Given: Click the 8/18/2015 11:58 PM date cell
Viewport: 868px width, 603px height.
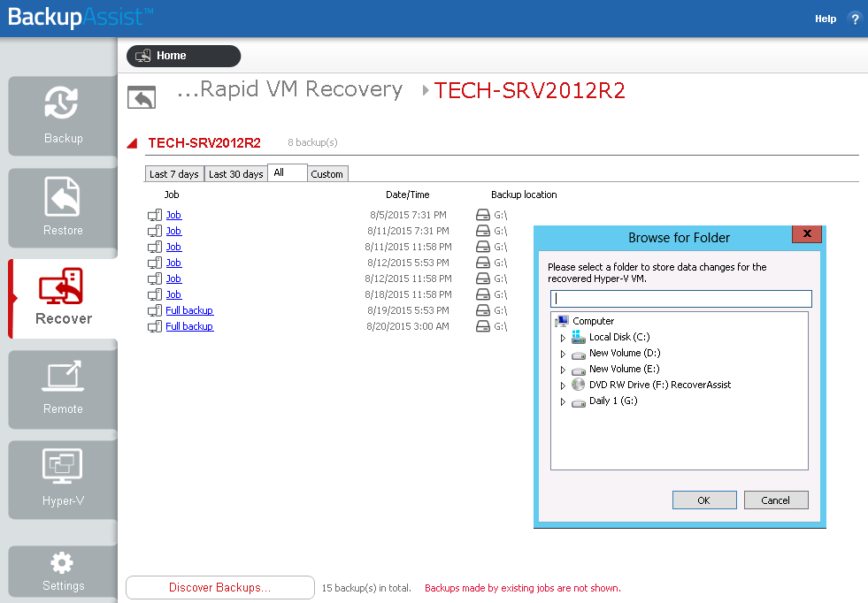Looking at the screenshot, I should pyautogui.click(x=408, y=294).
